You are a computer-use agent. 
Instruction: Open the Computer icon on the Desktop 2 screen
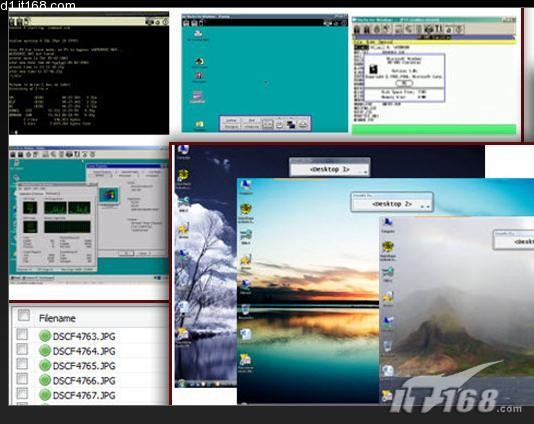pos(246,187)
